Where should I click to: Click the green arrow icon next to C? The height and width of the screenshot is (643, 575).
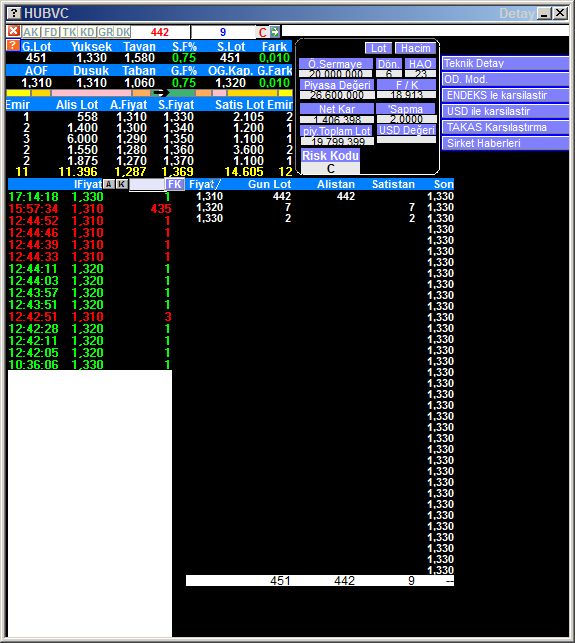tap(274, 32)
